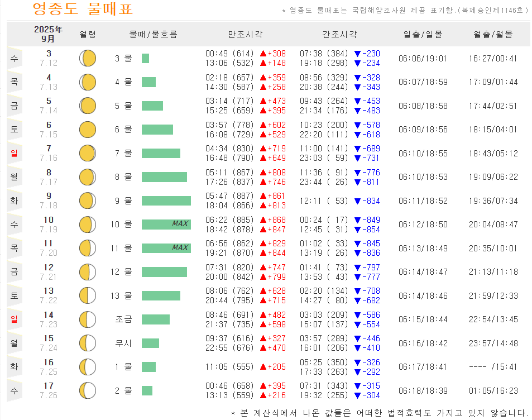Click the waning moon icon on September 17
Screen dimensions: 532x420
87,389
